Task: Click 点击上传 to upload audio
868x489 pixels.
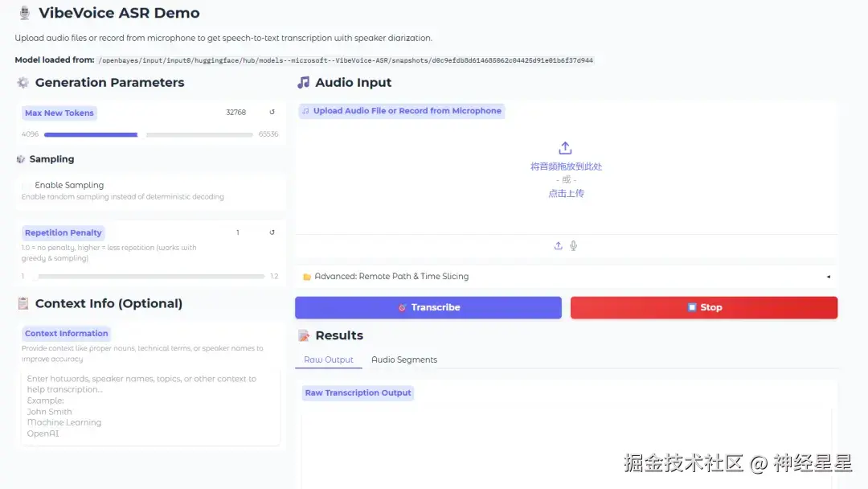Action: (566, 193)
